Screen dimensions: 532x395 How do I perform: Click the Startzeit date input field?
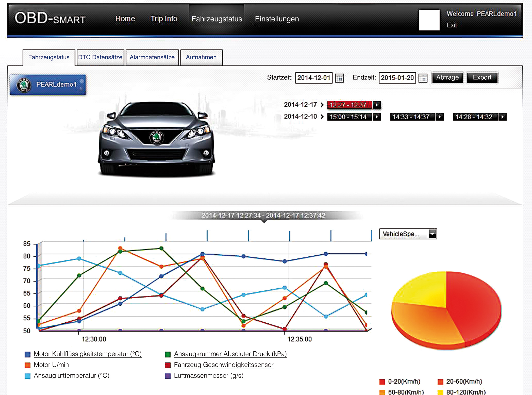click(x=313, y=78)
